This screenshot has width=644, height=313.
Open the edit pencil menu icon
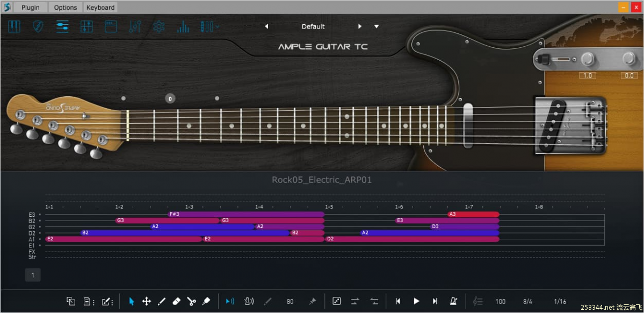click(107, 302)
